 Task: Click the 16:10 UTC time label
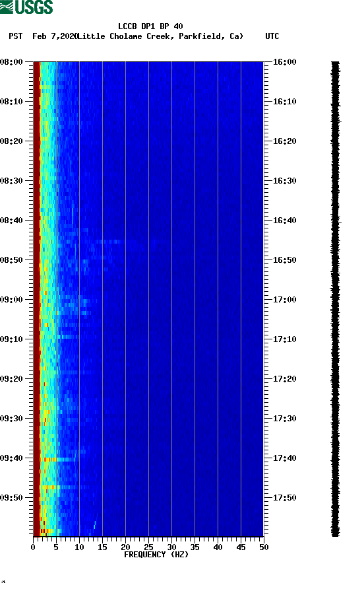pos(284,102)
